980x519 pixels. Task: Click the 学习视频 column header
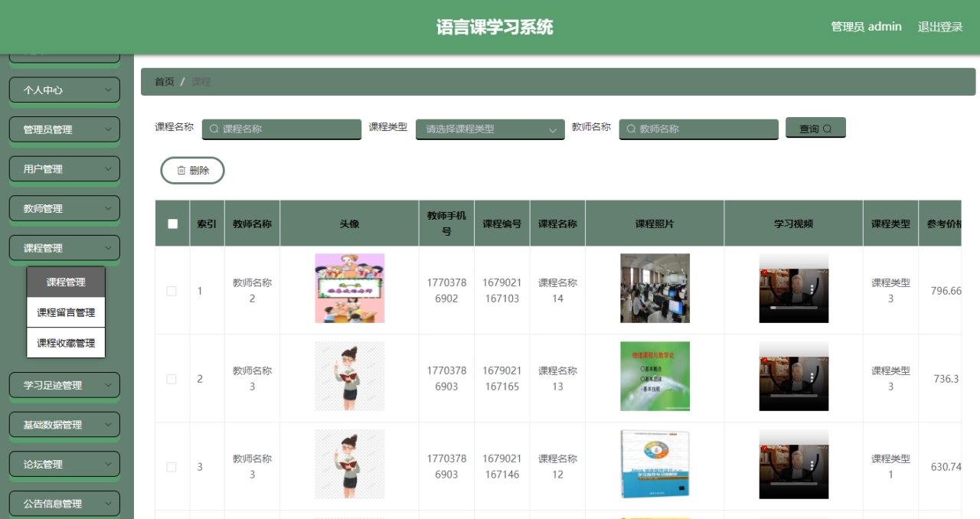pyautogui.click(x=793, y=224)
